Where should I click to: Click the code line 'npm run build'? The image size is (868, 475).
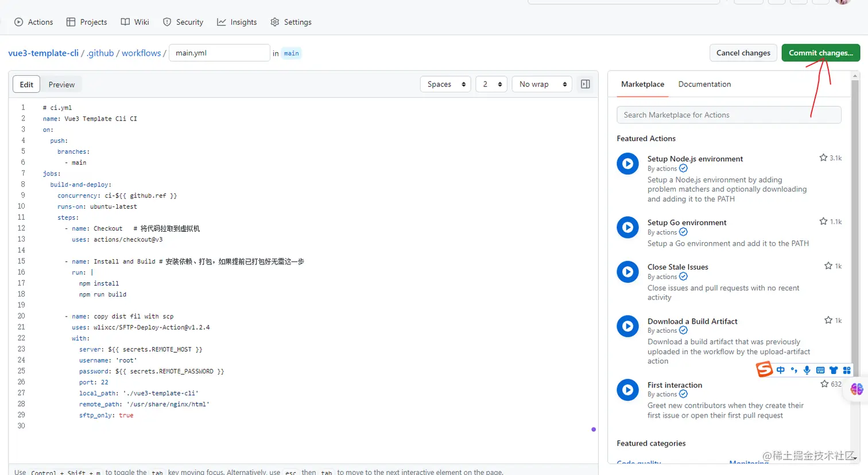tap(103, 294)
